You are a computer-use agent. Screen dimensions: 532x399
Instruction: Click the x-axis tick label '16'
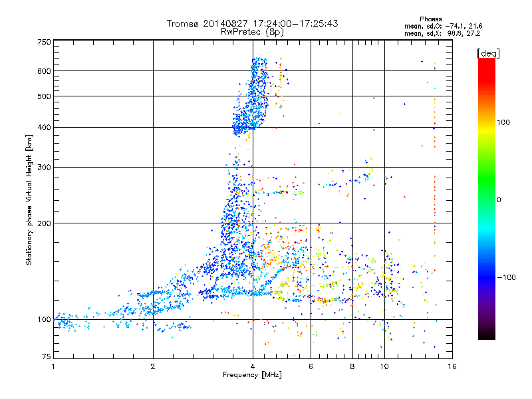(x=452, y=366)
